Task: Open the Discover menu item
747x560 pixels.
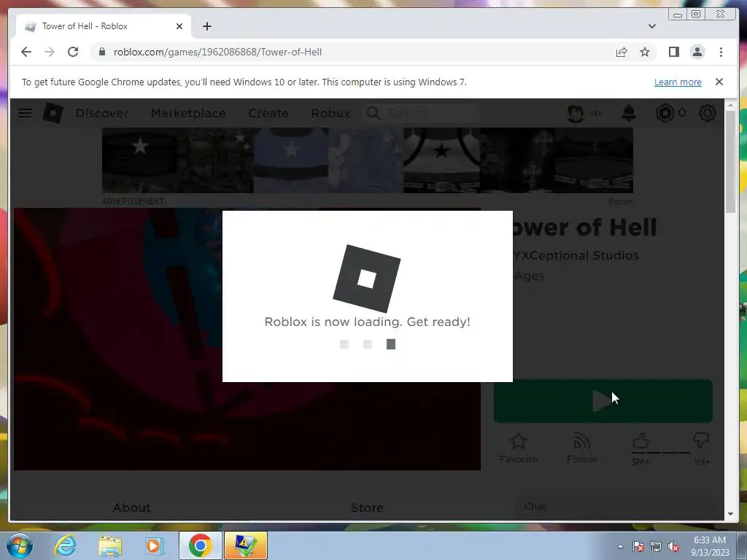Action: tap(102, 113)
